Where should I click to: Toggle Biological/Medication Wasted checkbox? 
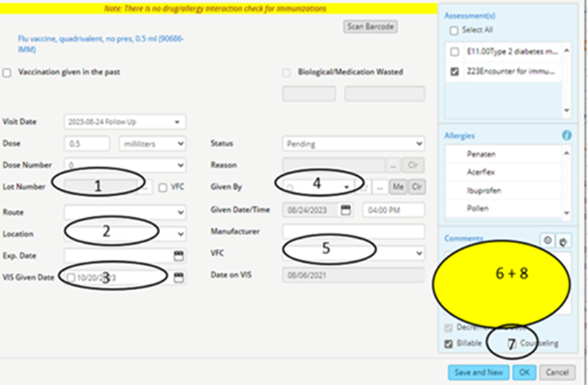(286, 72)
